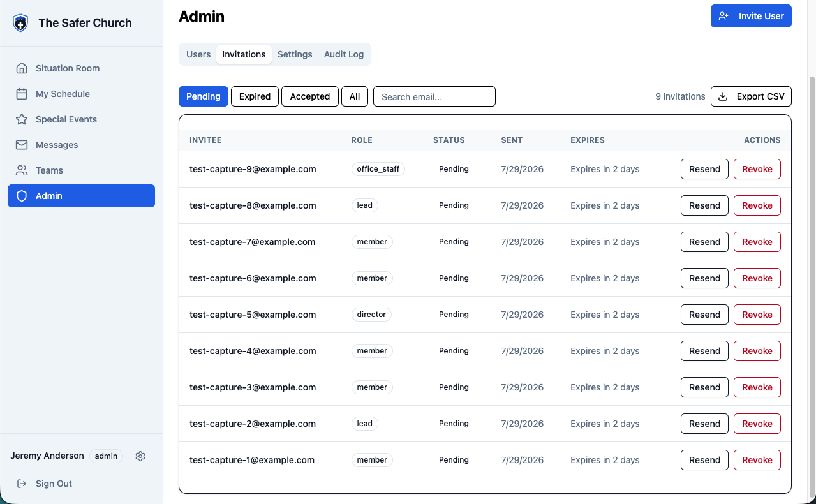Revoke invitation for test-capture-4@example.com
This screenshot has height=504, width=816.
[757, 351]
